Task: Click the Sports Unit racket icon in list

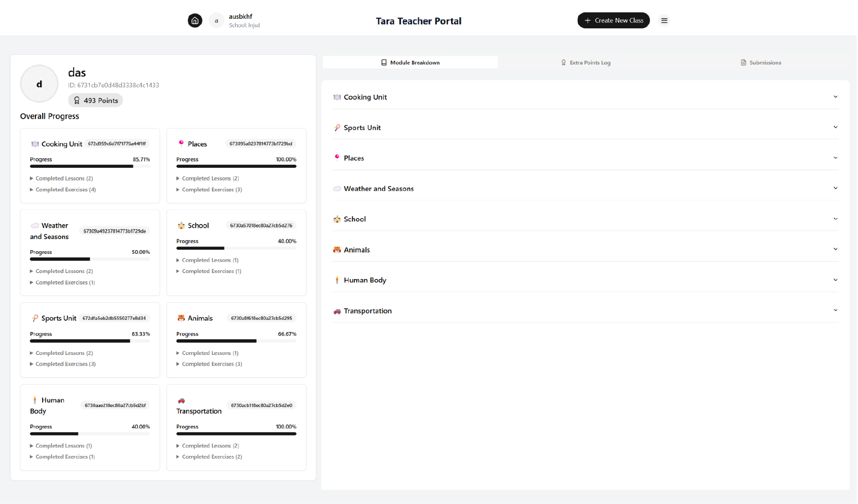Action: [337, 128]
